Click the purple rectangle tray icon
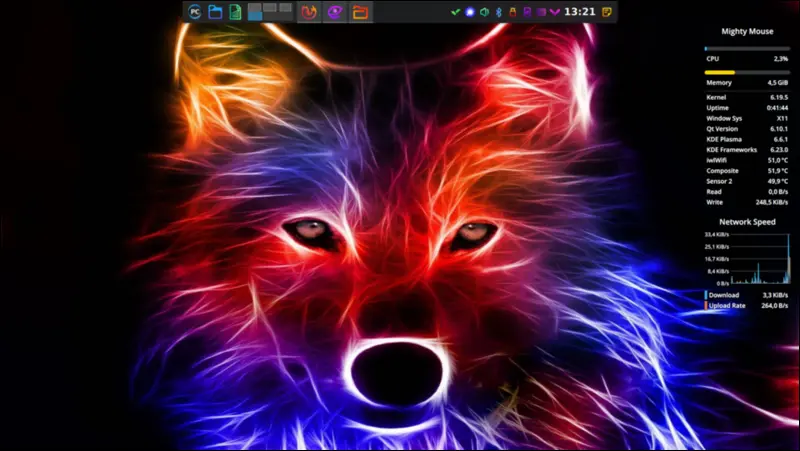The width and height of the screenshot is (800, 451). [x=541, y=12]
